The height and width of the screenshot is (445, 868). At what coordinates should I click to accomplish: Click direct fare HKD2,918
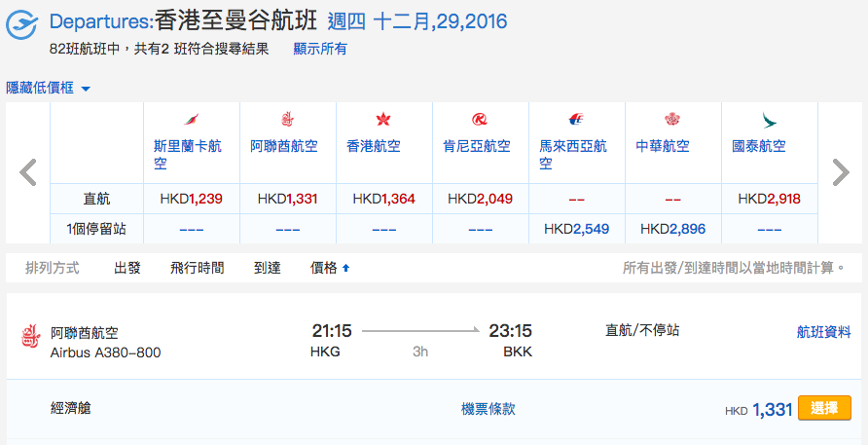tap(769, 199)
